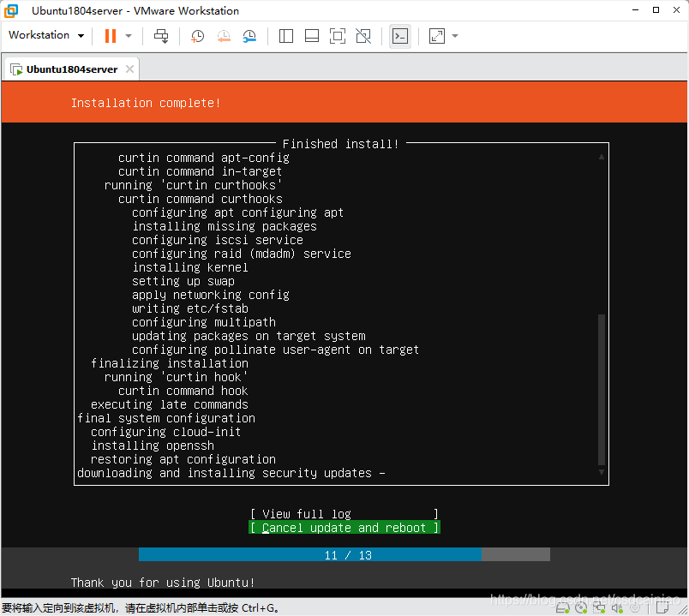Click Cancel update and reboot
This screenshot has height=616, width=689.
344,528
